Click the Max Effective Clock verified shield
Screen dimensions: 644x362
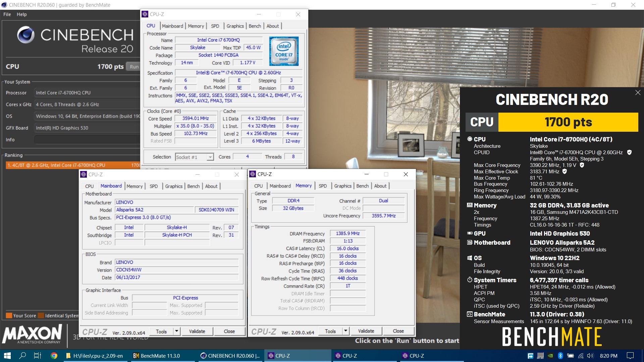point(565,172)
